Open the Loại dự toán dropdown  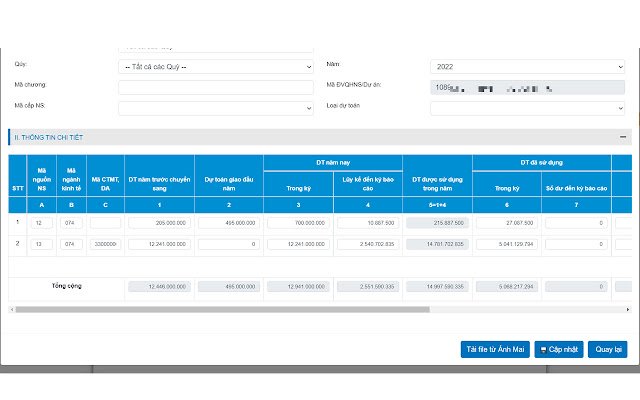tap(527, 108)
